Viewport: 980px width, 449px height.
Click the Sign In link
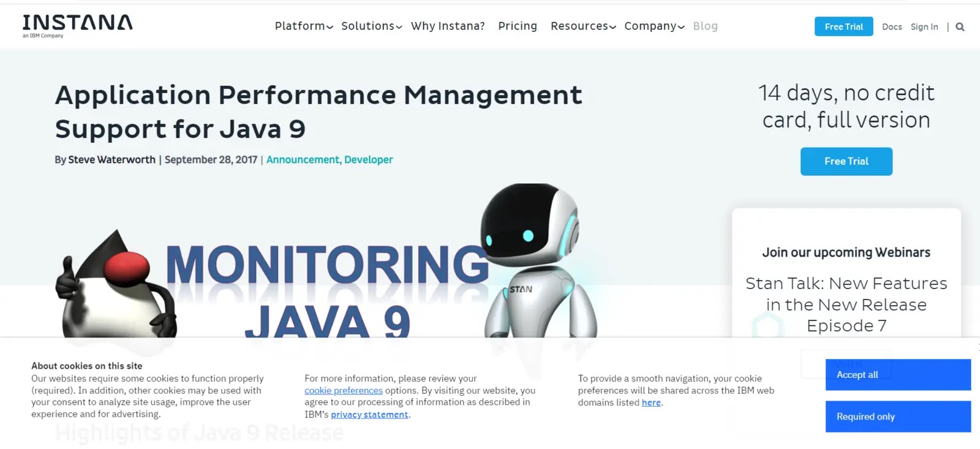pyautogui.click(x=924, y=27)
